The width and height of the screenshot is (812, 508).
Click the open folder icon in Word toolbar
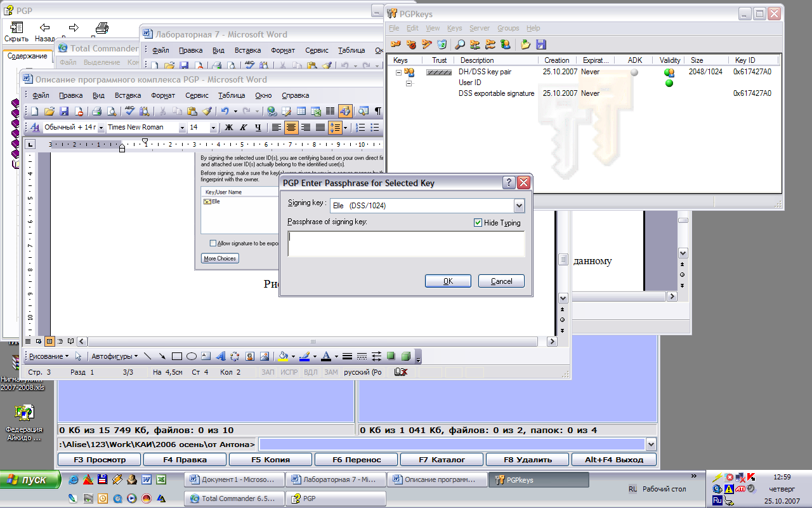click(x=49, y=111)
